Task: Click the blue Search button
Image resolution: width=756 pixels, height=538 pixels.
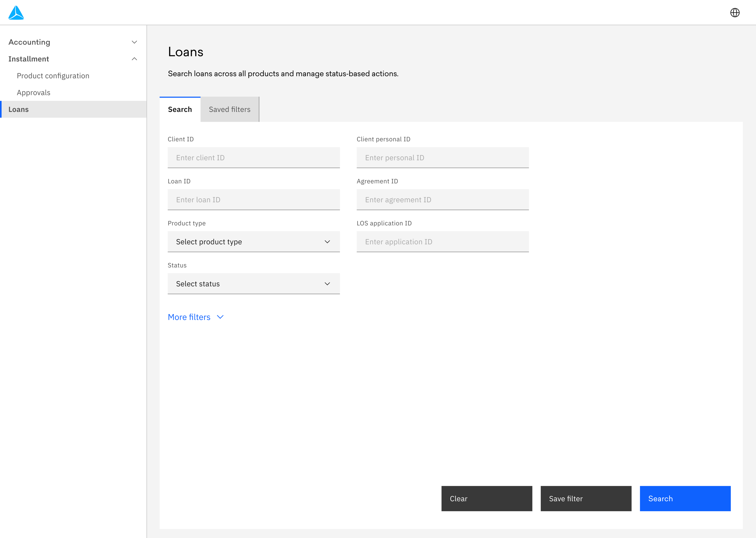Action: point(685,499)
